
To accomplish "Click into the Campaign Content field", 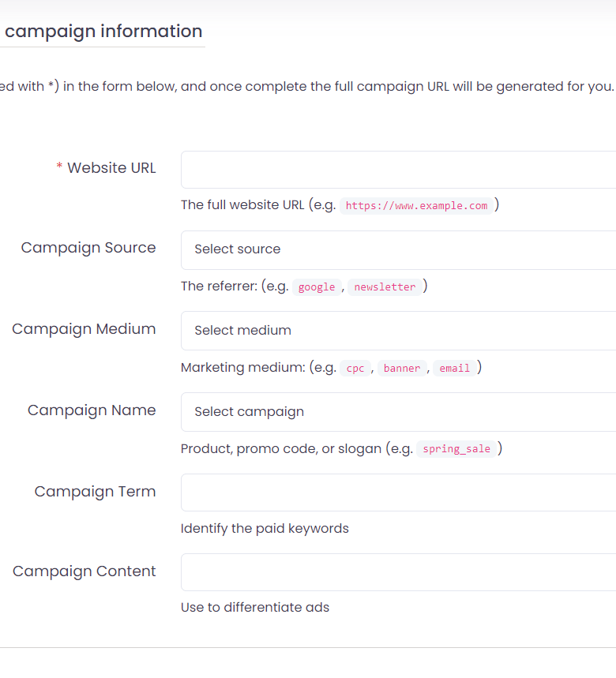I will click(398, 572).
